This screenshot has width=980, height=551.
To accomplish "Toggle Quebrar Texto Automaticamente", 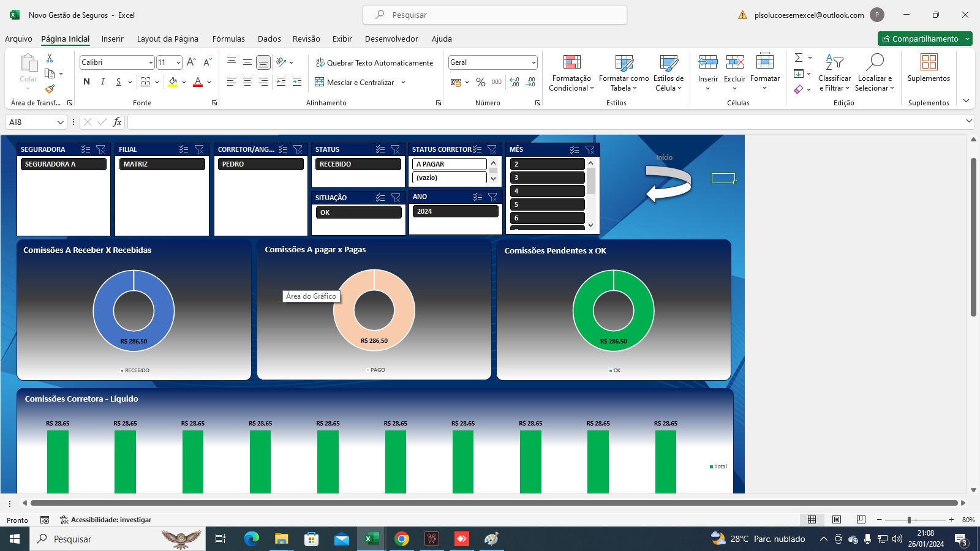I will click(x=374, y=62).
